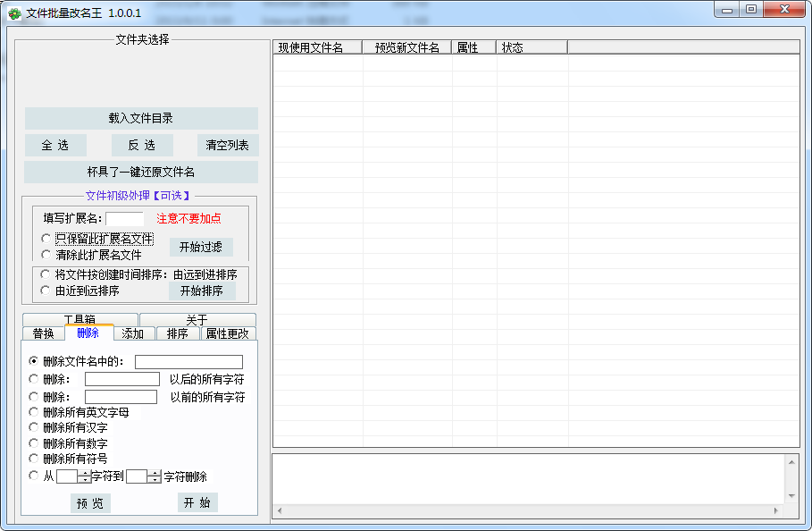Viewport: 812px width, 531px height.
Task: Switch to the 排序 tab
Action: tap(178, 333)
